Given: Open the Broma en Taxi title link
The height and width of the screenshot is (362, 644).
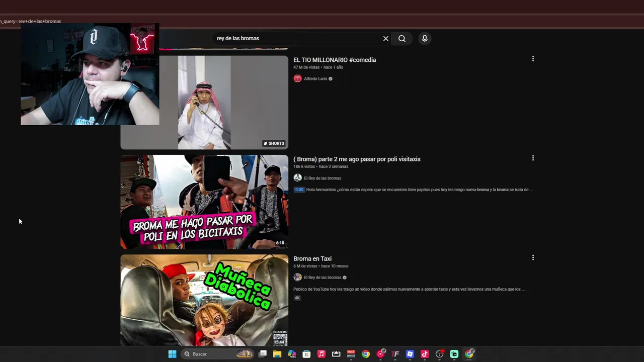Looking at the screenshot, I should (x=312, y=258).
